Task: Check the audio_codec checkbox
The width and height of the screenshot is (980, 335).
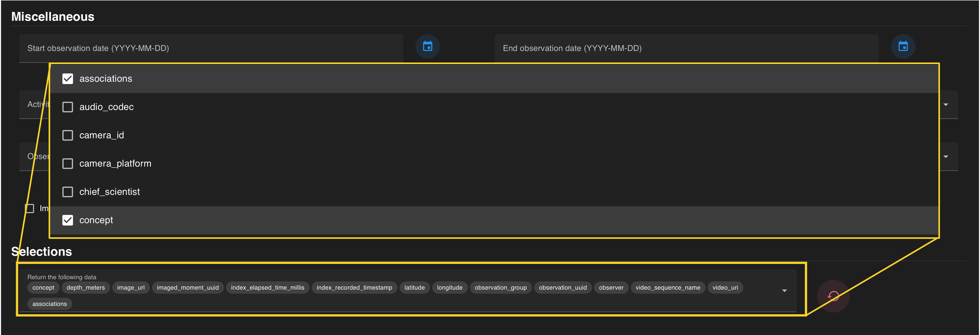Action: (x=68, y=107)
